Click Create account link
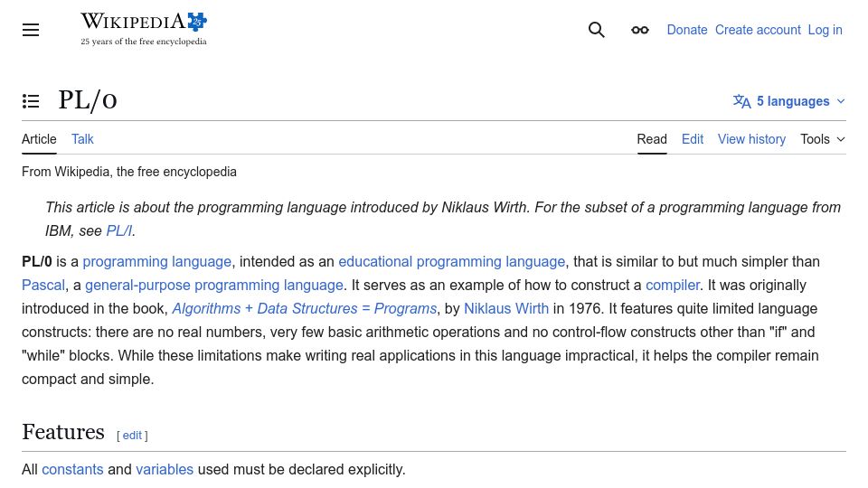868x488 pixels. click(758, 30)
